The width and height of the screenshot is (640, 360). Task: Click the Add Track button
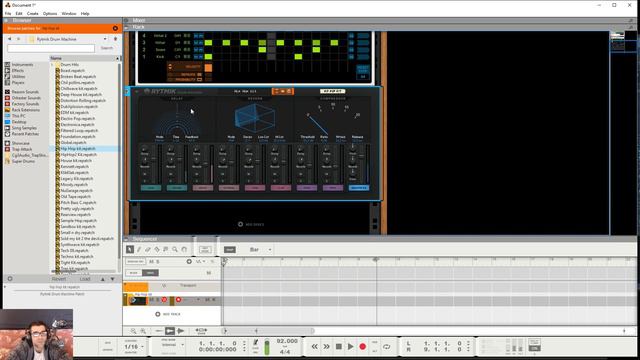coord(168,314)
